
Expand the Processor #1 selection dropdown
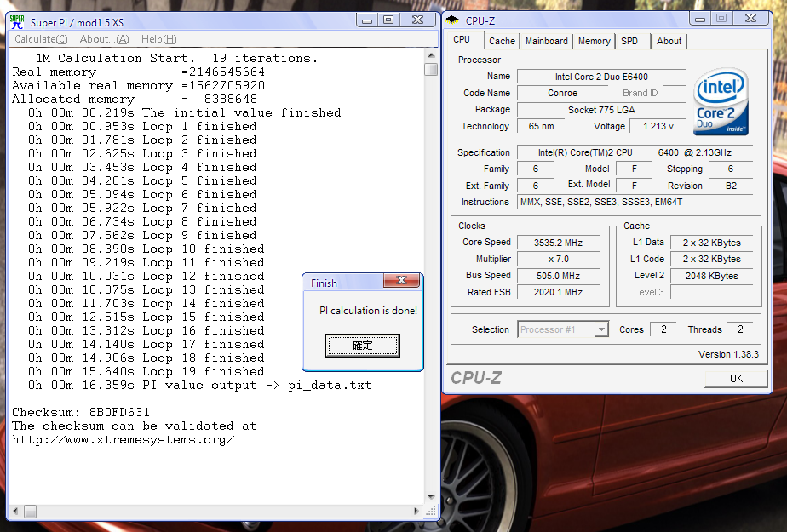[600, 329]
